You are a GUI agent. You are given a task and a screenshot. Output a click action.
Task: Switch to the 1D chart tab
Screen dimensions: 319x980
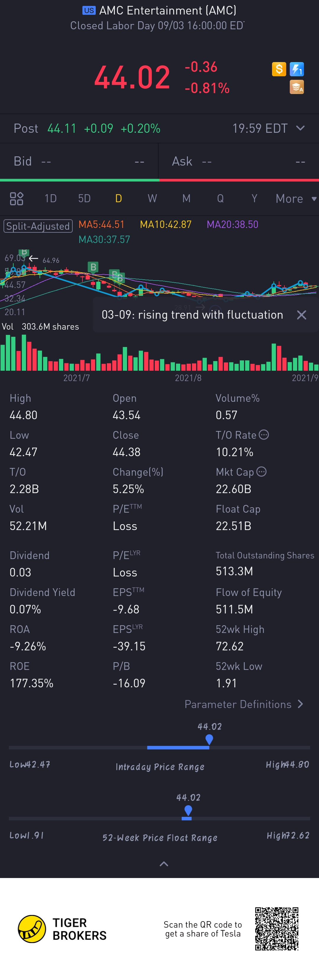51,199
